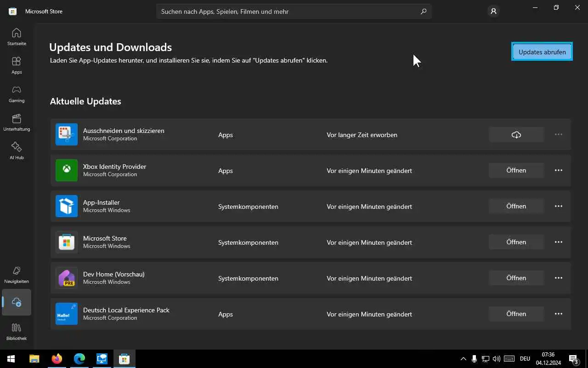Click Xbox Identity Provider app icon
The height and width of the screenshot is (368, 588).
click(x=67, y=170)
